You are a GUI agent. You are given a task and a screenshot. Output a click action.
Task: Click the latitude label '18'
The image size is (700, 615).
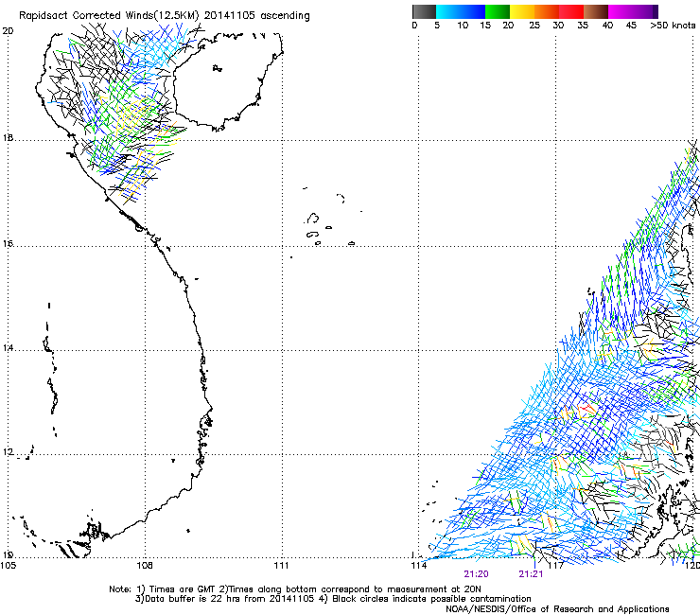(x=8, y=138)
